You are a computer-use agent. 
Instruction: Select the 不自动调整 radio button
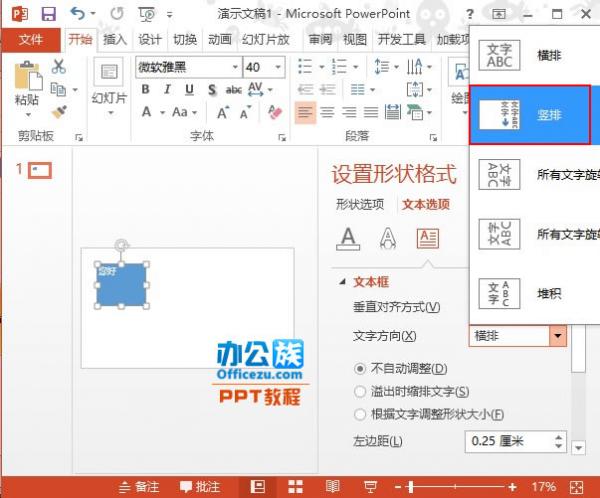click(360, 368)
